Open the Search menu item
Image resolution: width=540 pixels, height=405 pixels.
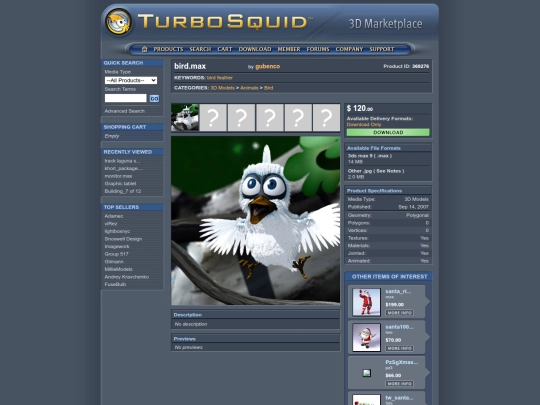click(x=200, y=49)
